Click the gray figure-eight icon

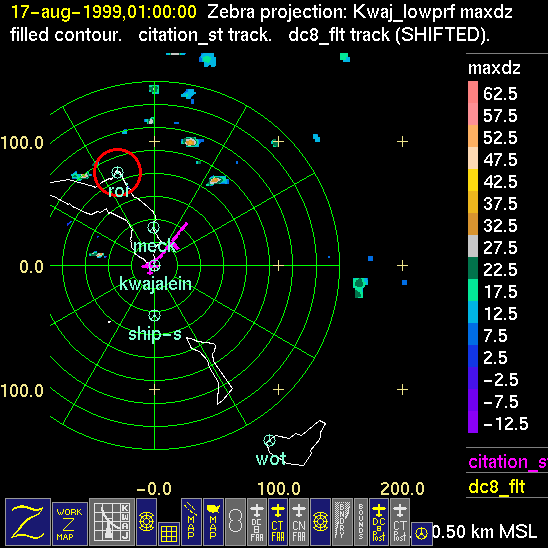235,522
